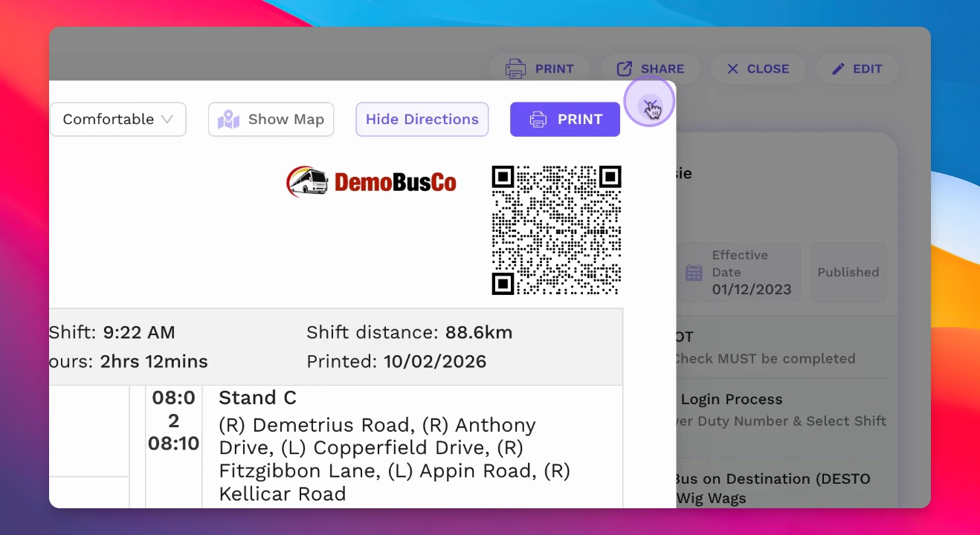This screenshot has height=535, width=980.
Task: Click the DemoBusCo logo
Action: click(371, 182)
